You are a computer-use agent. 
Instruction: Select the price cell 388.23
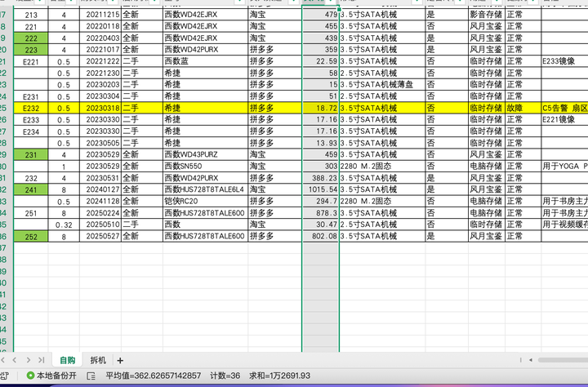(x=321, y=178)
